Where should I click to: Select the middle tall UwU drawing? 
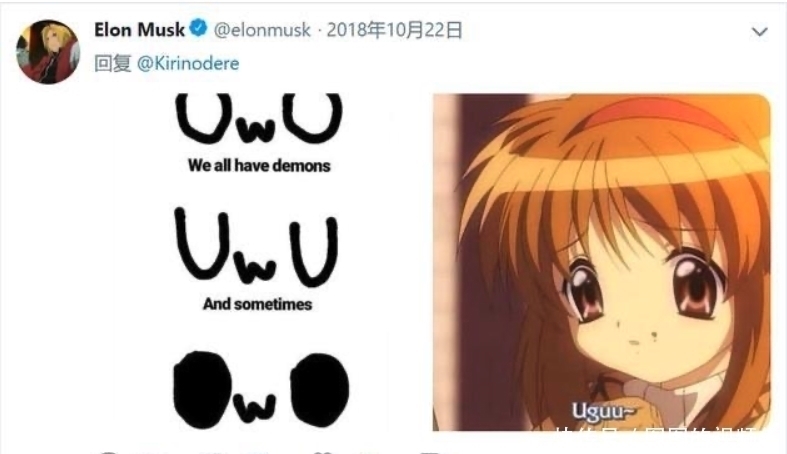[x=256, y=246]
